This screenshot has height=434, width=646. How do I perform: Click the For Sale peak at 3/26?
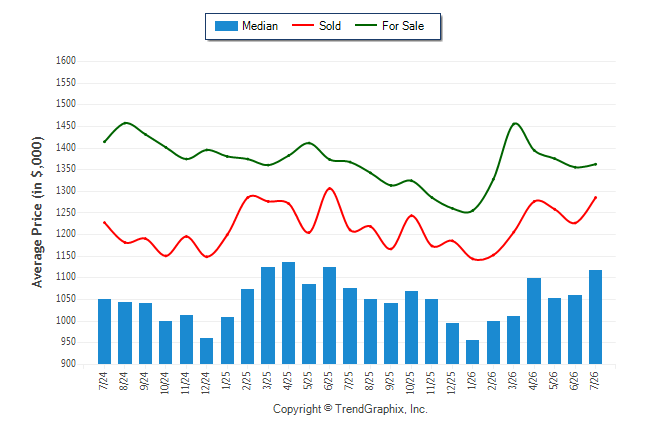[x=515, y=123]
